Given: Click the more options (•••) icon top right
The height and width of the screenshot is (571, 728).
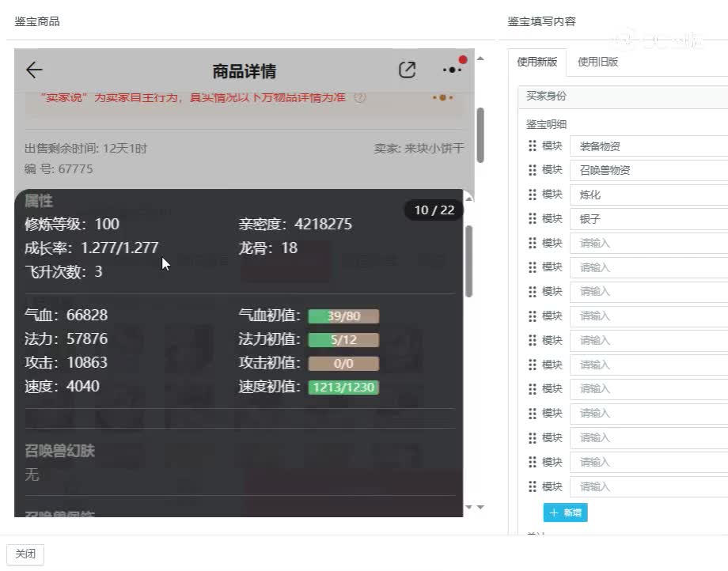Looking at the screenshot, I should [x=451, y=70].
